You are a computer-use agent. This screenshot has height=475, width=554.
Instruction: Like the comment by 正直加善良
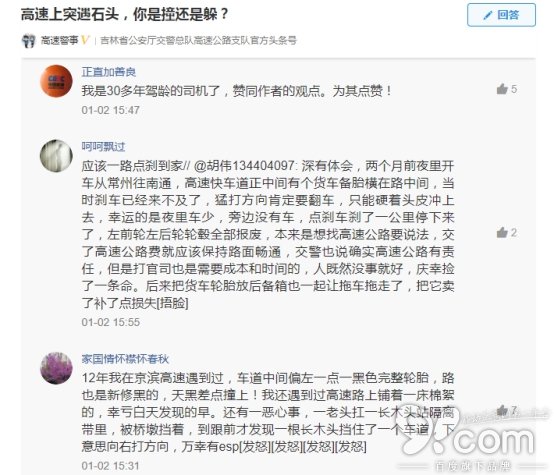(502, 89)
